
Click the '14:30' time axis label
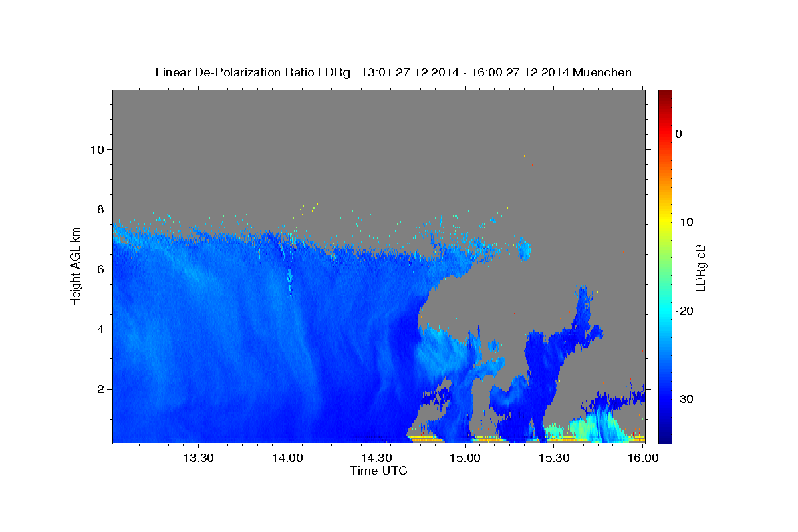376,458
